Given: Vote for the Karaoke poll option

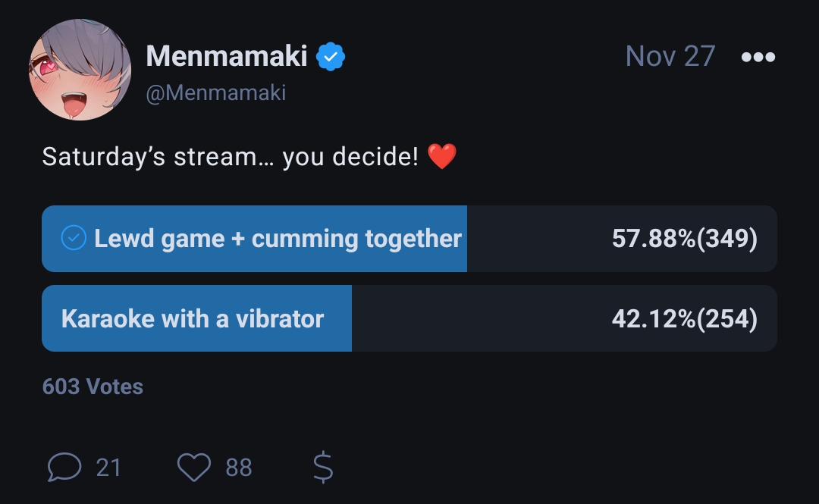Looking at the screenshot, I should [x=409, y=318].
